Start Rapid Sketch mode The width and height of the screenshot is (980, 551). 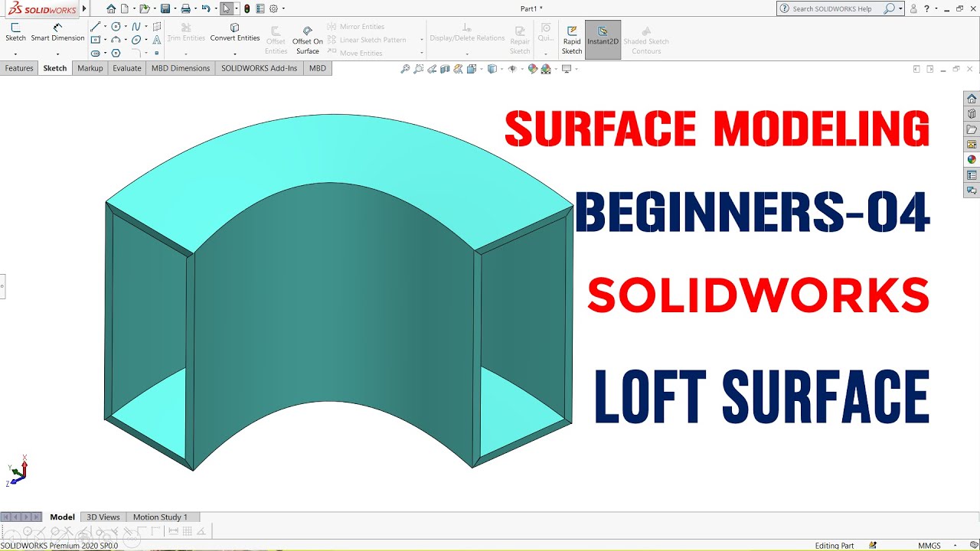(572, 40)
